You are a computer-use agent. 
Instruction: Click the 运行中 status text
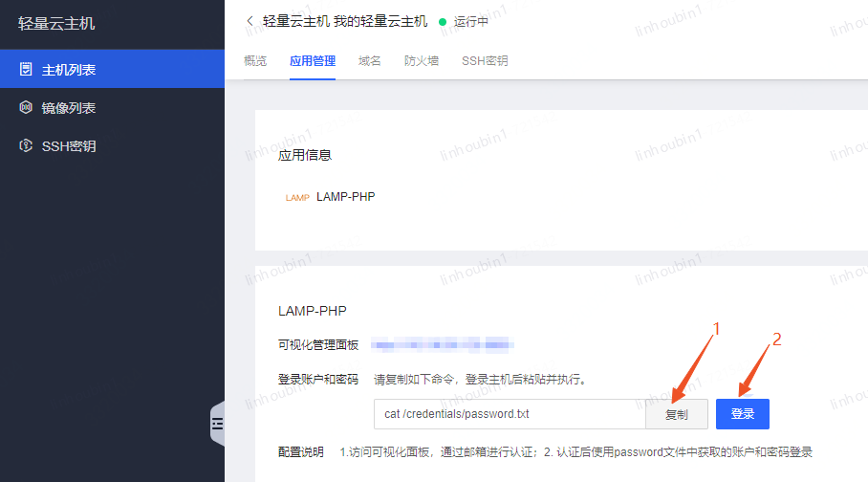[x=471, y=22]
